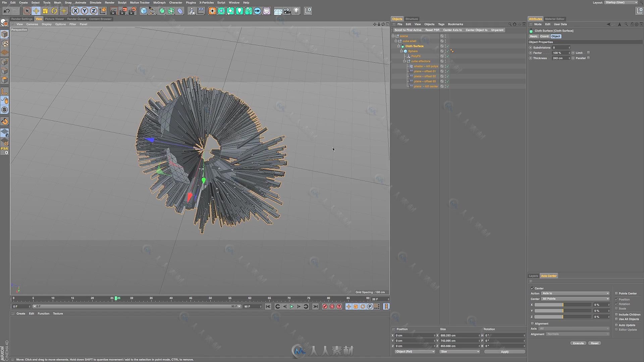The width and height of the screenshot is (644, 362).
Task: Open the Spline pen tool
Action: coord(153,11)
